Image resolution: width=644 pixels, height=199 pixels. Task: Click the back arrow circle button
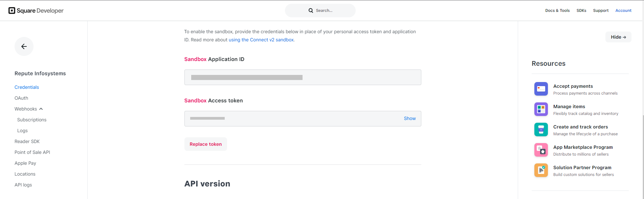pyautogui.click(x=24, y=46)
